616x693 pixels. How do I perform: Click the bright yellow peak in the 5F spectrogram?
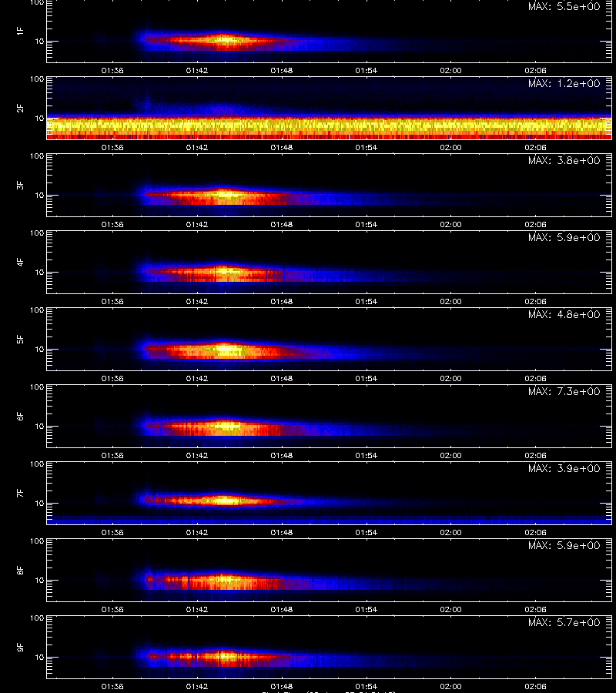pyautogui.click(x=226, y=350)
